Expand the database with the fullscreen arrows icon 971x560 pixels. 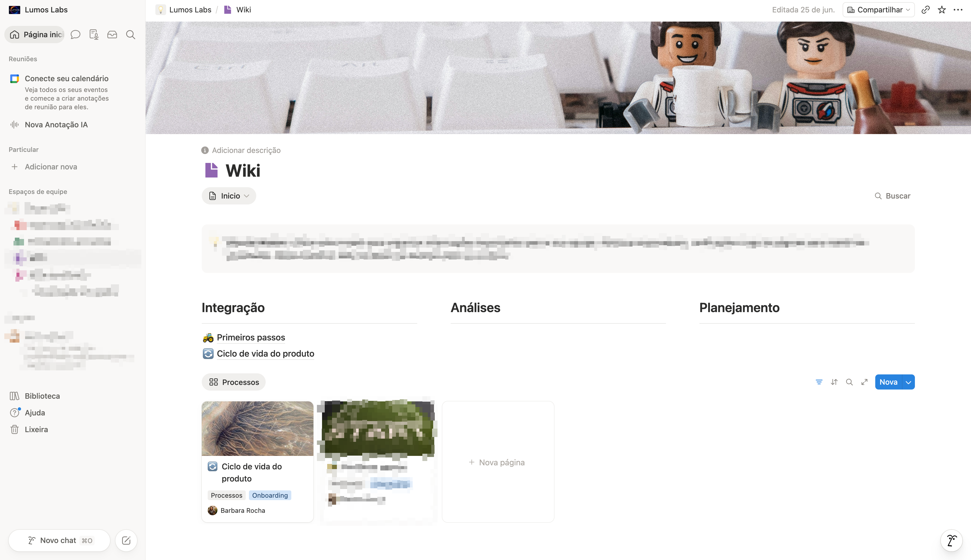pyautogui.click(x=864, y=382)
